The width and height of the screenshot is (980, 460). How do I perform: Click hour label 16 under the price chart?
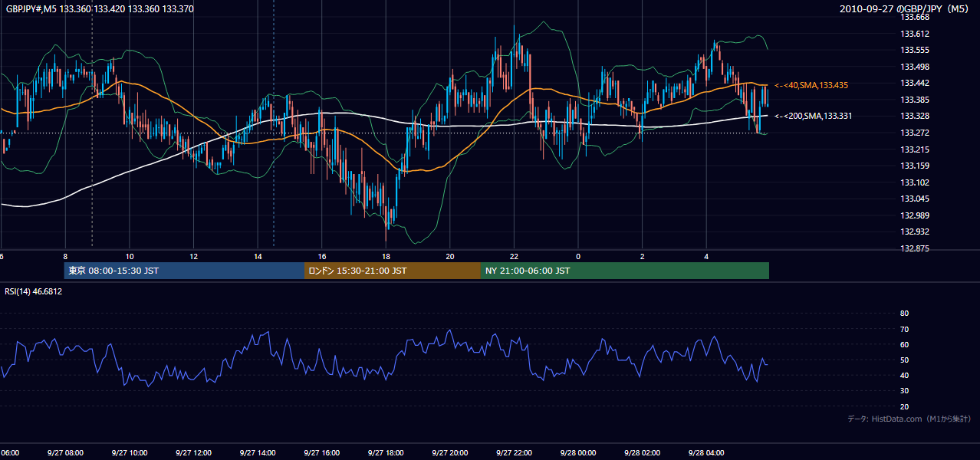pyautogui.click(x=322, y=257)
